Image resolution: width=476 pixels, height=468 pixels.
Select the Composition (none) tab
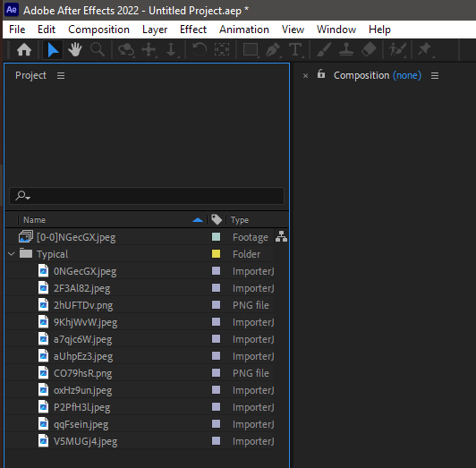click(378, 75)
